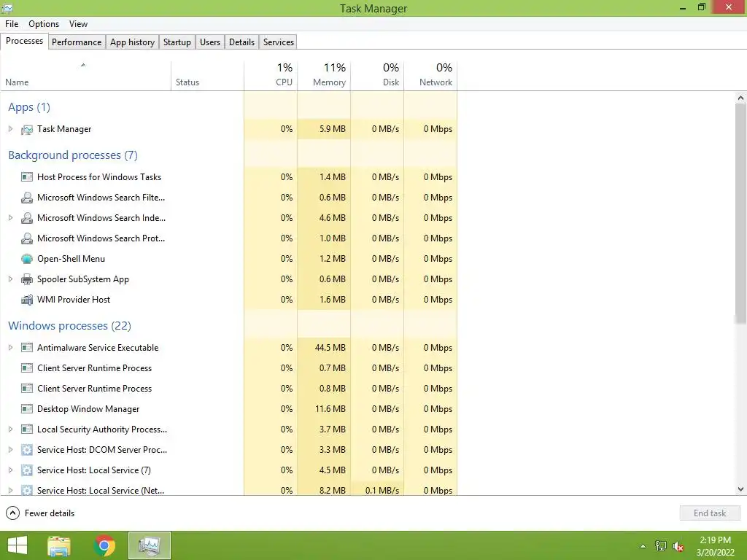Click the End task button

pos(710,513)
